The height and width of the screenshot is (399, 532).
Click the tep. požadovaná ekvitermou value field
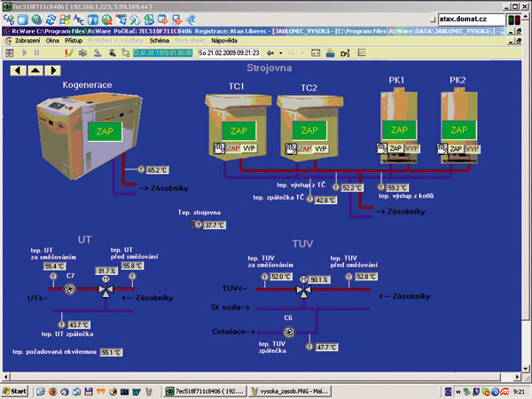coord(112,352)
